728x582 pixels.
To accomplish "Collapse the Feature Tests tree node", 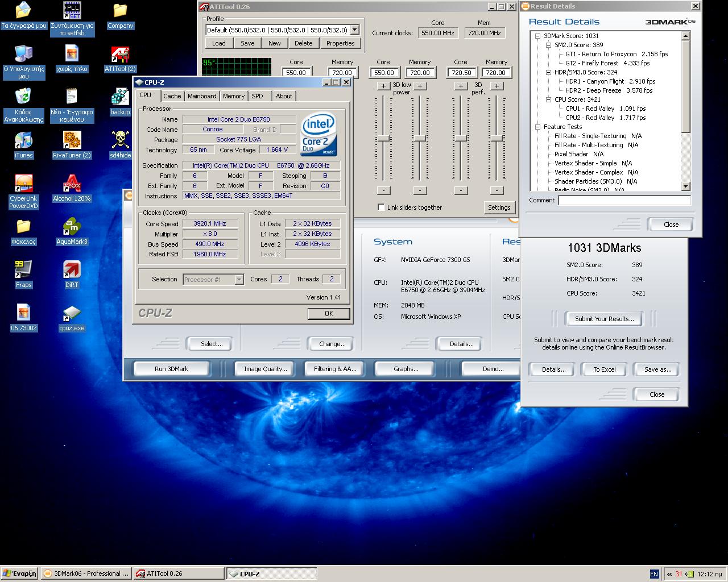I will (x=538, y=127).
